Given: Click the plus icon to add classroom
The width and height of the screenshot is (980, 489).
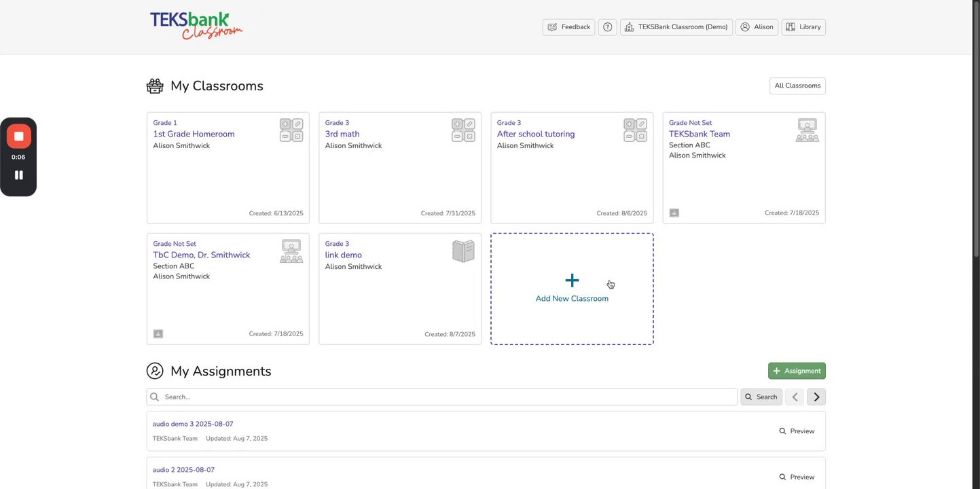Looking at the screenshot, I should click(572, 280).
